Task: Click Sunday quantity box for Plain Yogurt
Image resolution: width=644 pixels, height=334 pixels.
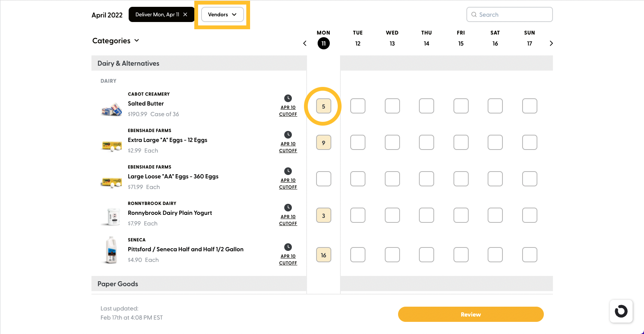Action: tap(530, 215)
